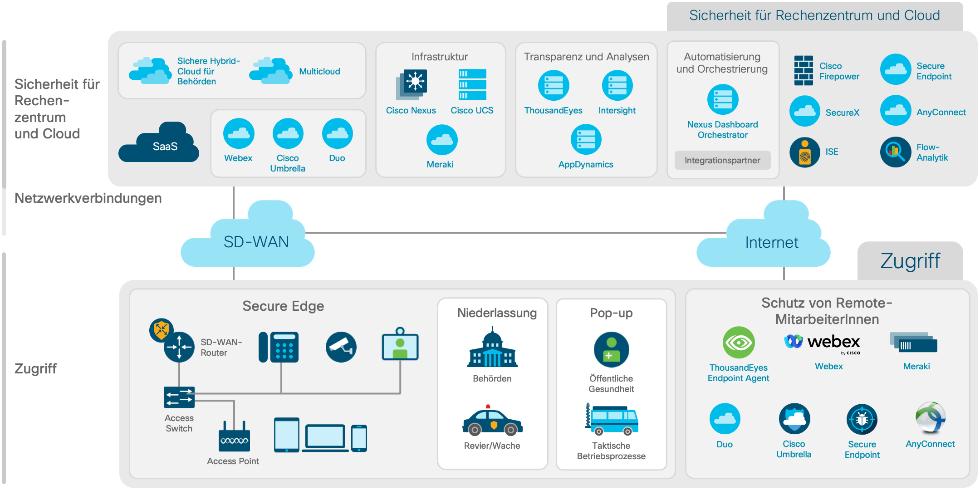Click the Cisco Nexus switch icon
Viewport: 980px width, 490px height.
pos(412,85)
